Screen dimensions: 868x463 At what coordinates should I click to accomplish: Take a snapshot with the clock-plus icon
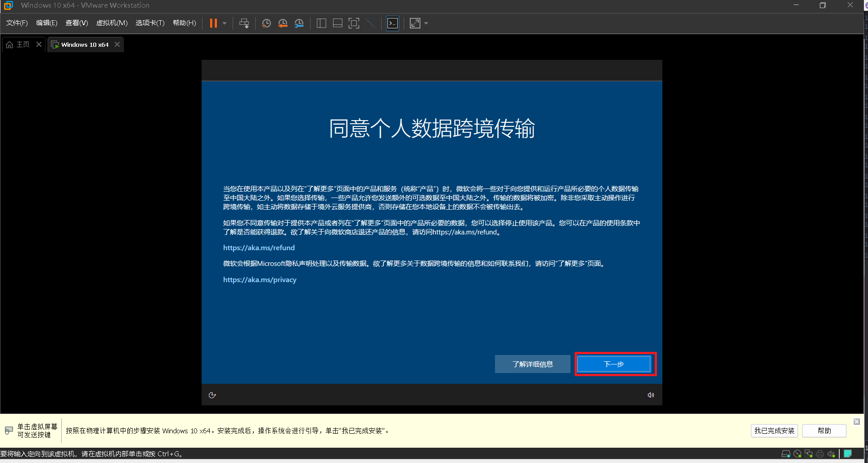[266, 23]
